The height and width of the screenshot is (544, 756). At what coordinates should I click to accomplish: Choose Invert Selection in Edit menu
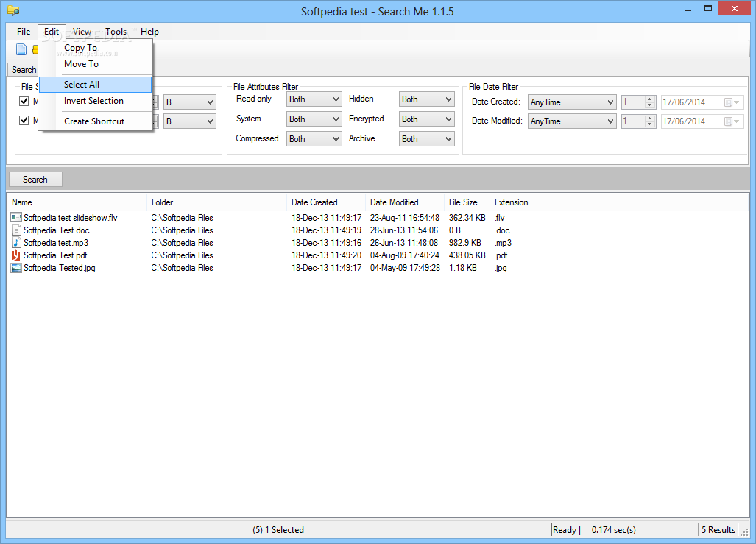click(96, 101)
